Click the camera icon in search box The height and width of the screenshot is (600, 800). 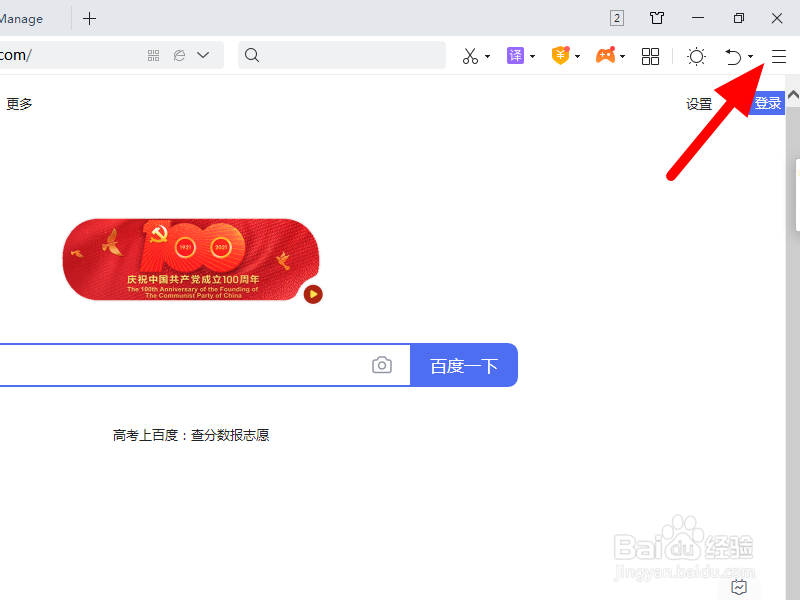(x=382, y=365)
